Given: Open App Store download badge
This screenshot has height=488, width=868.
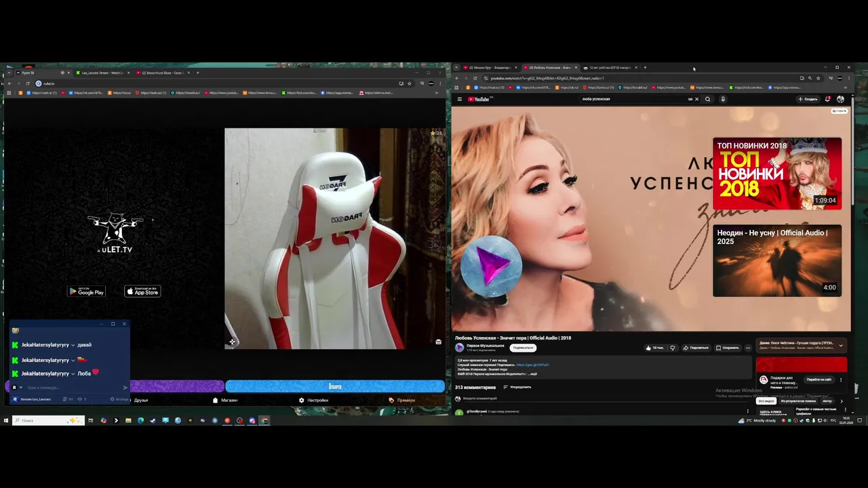Looking at the screenshot, I should coord(142,291).
